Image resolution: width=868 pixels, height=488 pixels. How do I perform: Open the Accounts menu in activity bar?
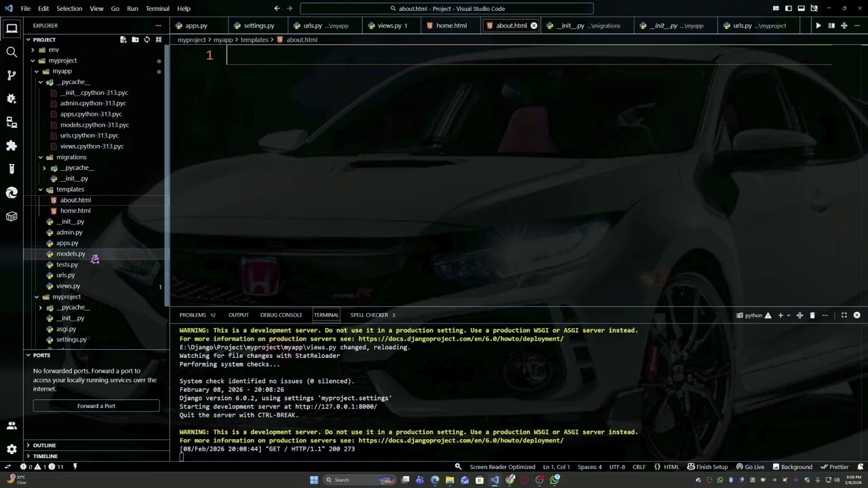click(12, 426)
